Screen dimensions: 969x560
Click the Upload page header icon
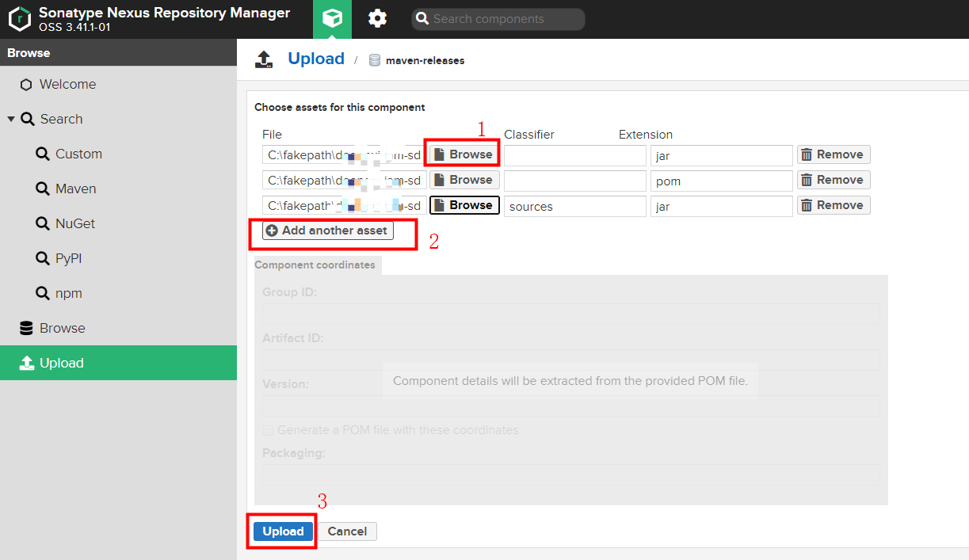(x=264, y=59)
